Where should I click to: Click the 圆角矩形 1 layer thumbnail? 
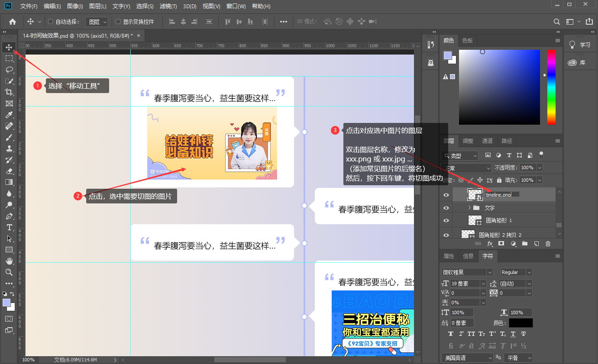(475, 220)
